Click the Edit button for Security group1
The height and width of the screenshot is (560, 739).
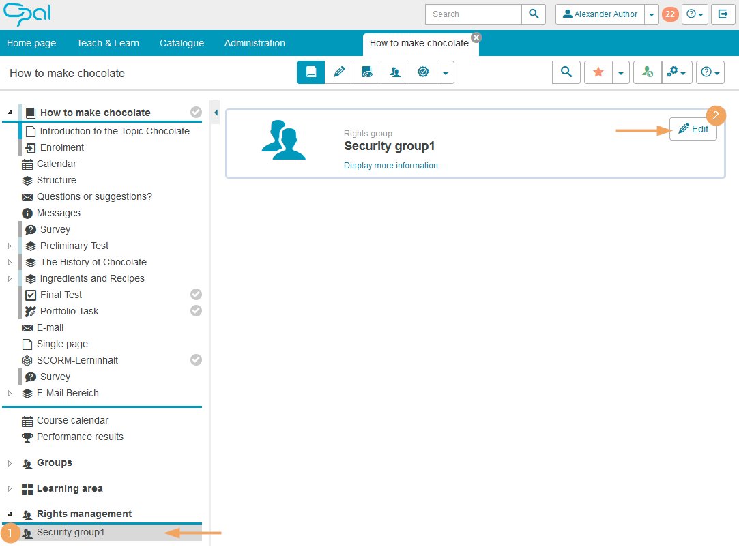(x=693, y=129)
